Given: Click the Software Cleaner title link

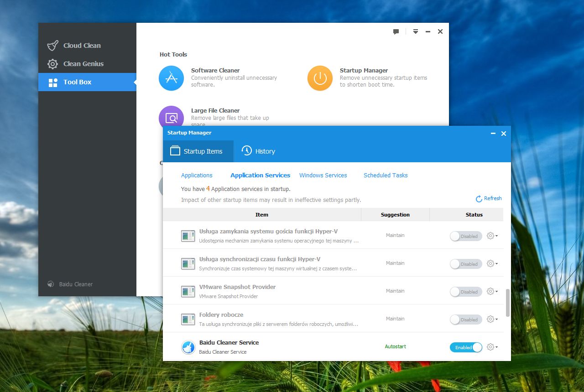Looking at the screenshot, I should coord(215,71).
